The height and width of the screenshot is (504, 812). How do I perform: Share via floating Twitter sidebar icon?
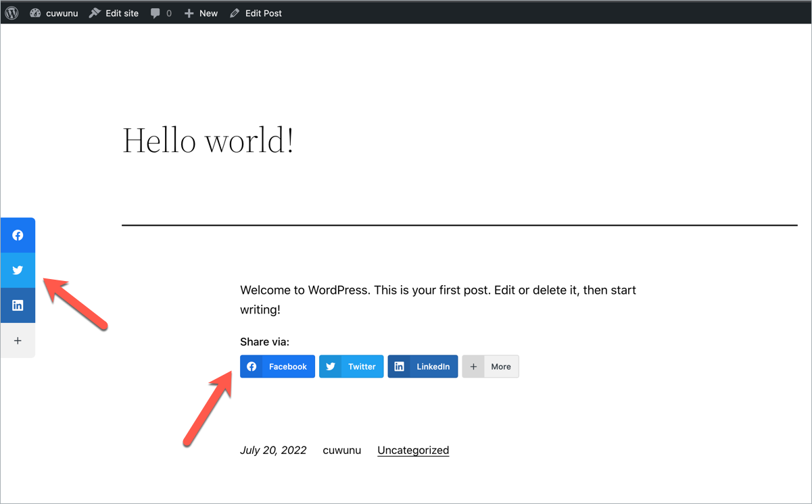[x=18, y=270]
